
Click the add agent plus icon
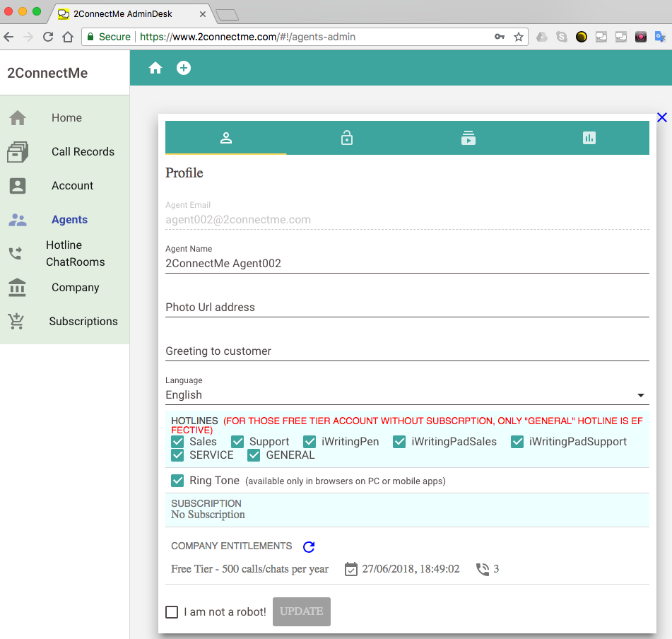(x=184, y=68)
